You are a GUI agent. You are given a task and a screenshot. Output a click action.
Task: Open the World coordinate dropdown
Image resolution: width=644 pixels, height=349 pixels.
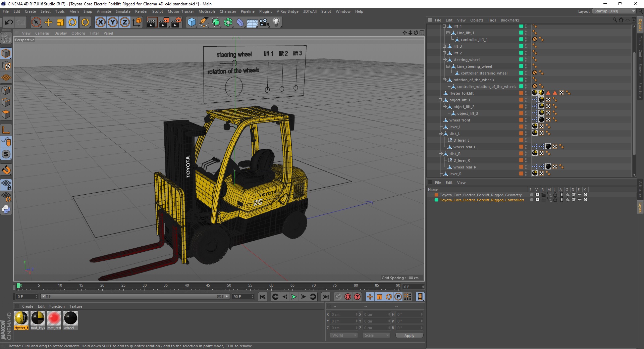pos(344,335)
